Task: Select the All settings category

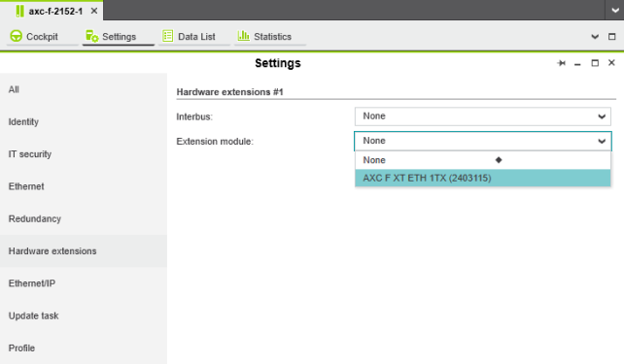Action: [x=84, y=89]
